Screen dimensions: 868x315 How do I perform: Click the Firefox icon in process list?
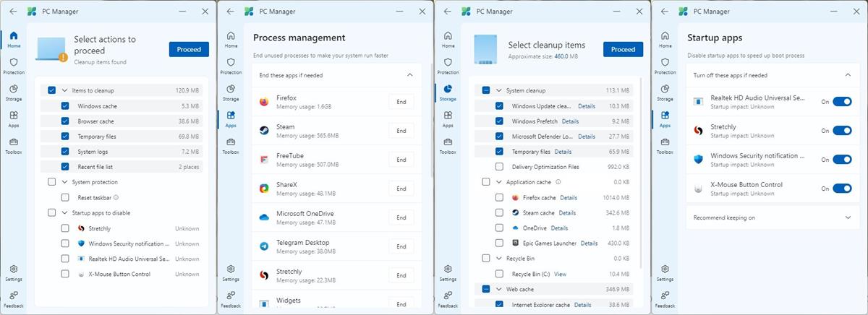(264, 102)
